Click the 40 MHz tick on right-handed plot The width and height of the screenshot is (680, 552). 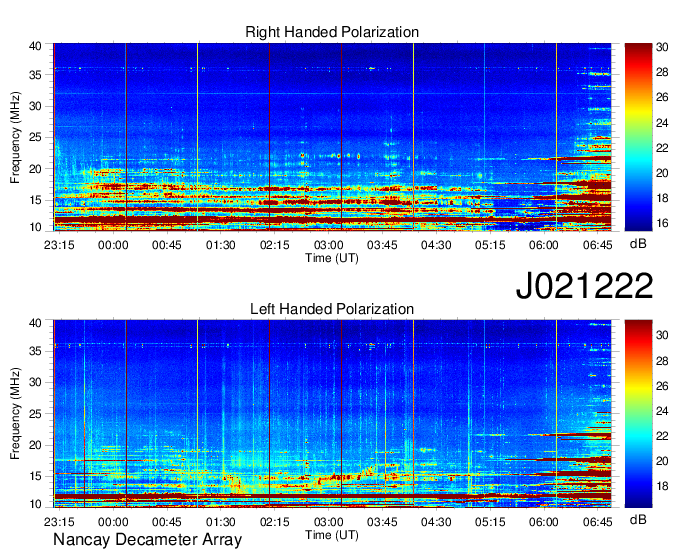point(35,46)
